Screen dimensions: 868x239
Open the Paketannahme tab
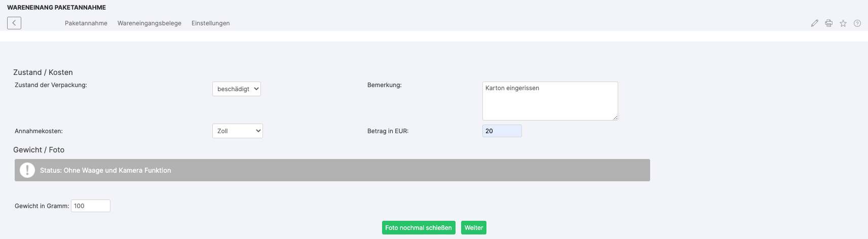tap(86, 23)
